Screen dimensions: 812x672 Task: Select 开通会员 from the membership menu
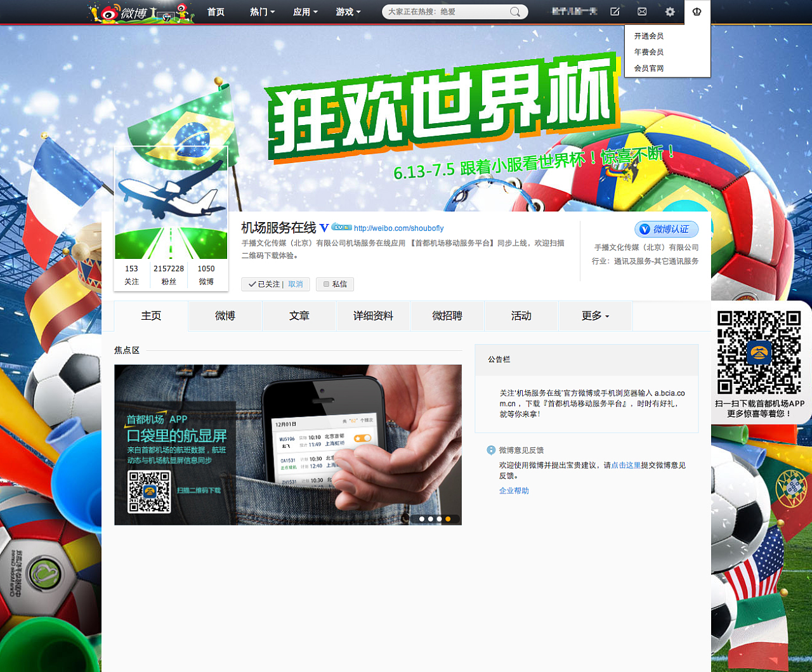[649, 36]
